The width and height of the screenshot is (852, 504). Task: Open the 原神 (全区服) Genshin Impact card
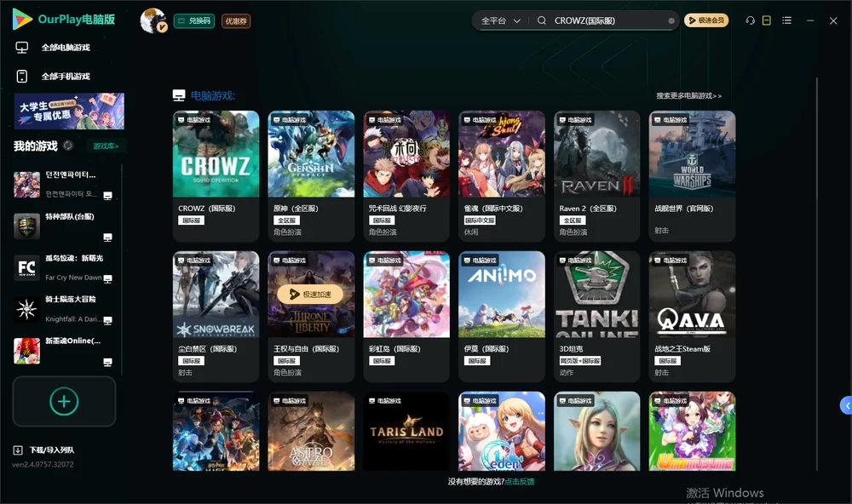coord(311,176)
